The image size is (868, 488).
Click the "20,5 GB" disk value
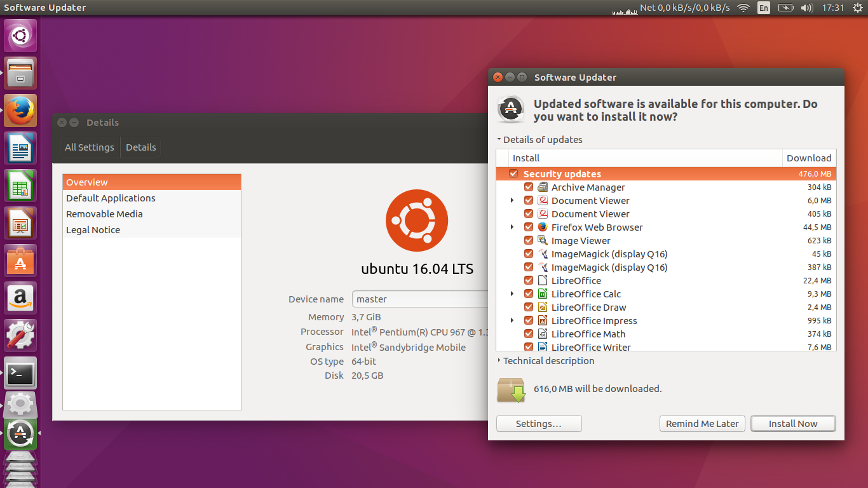click(x=367, y=376)
